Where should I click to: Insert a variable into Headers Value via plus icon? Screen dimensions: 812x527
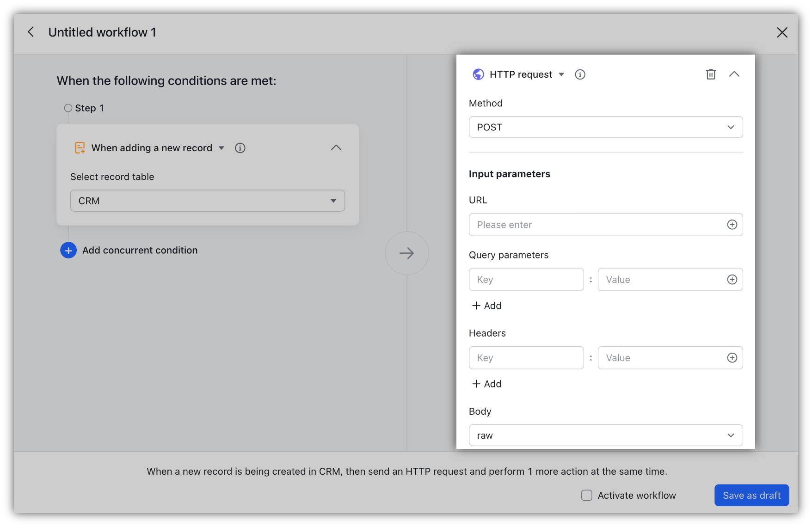pos(732,358)
